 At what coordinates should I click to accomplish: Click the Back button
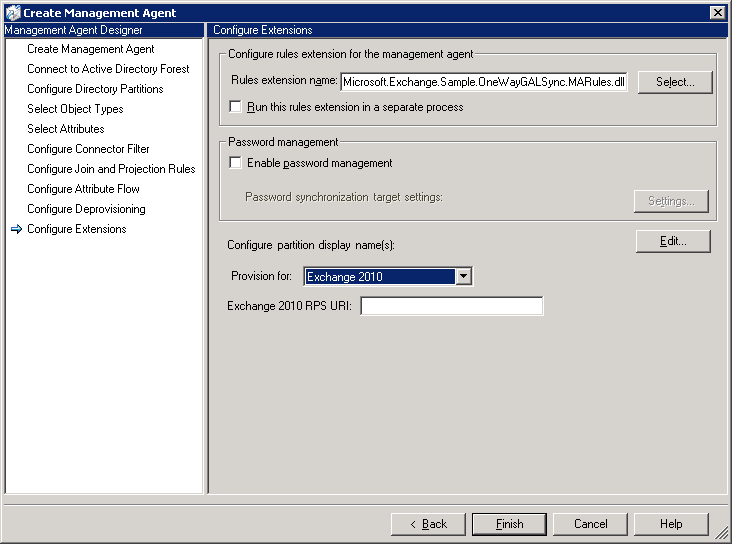click(x=428, y=524)
